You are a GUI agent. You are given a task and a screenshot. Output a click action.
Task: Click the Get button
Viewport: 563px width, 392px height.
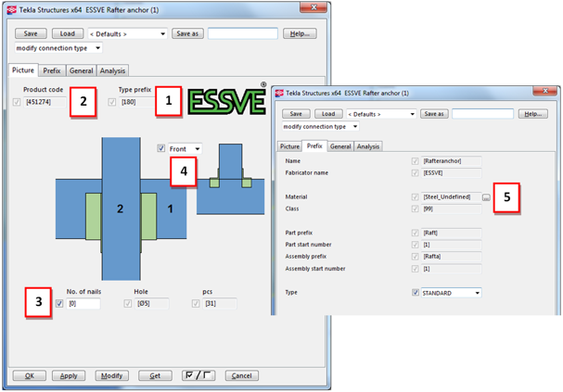coord(155,375)
